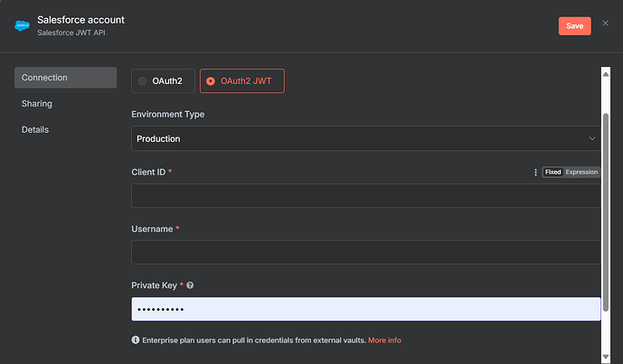Image resolution: width=623 pixels, height=364 pixels.
Task: Focus the Username input field
Action: pyautogui.click(x=366, y=252)
